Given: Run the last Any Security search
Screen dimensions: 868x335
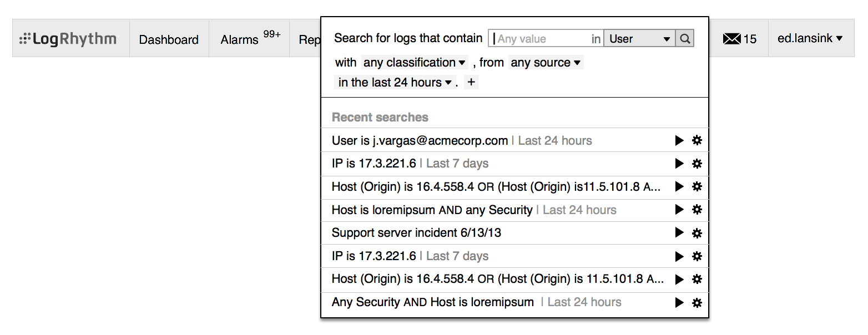Looking at the screenshot, I should tap(679, 303).
